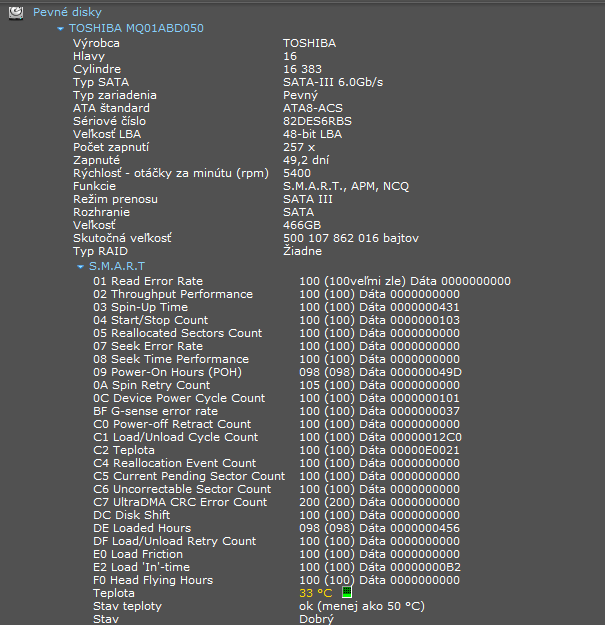The height and width of the screenshot is (625, 605).
Task: Select the Cylindre value 16 383
Action: click(302, 69)
